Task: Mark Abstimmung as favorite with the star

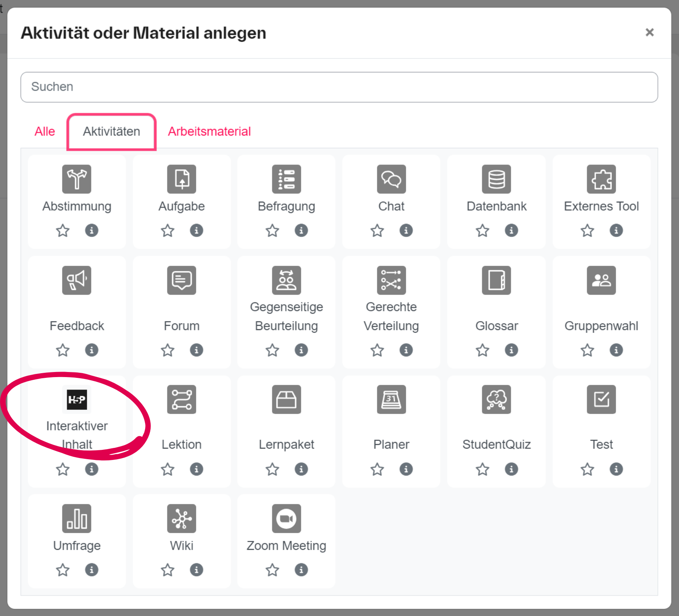Action: click(62, 231)
